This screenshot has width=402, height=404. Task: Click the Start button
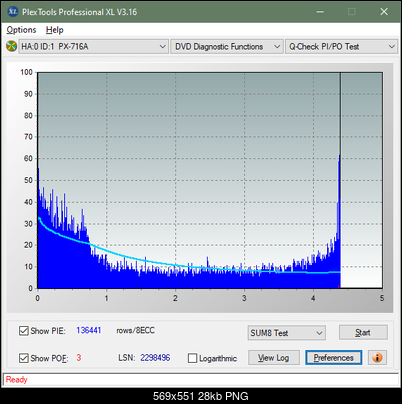pos(363,332)
